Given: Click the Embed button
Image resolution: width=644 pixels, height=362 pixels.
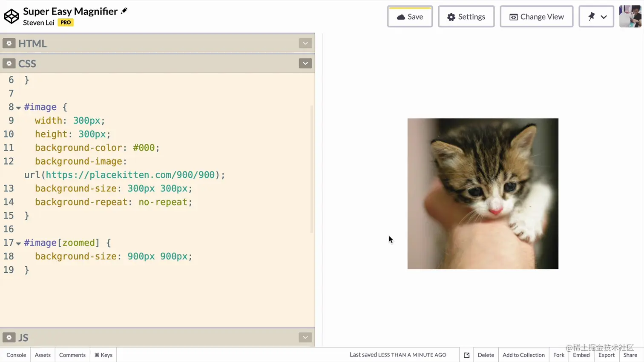Looking at the screenshot, I should click(581, 355).
